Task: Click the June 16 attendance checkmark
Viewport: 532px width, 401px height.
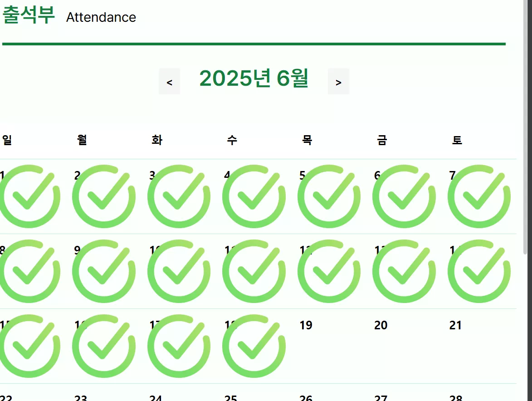Action: pos(104,346)
